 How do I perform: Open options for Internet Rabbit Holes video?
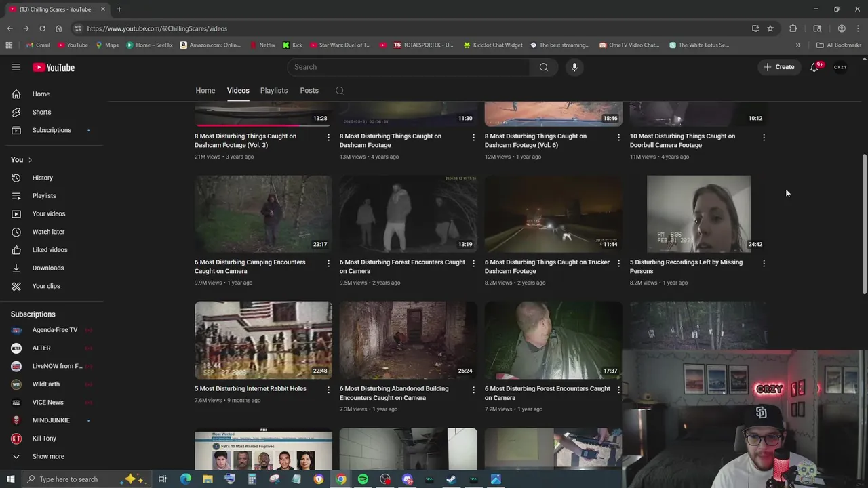click(328, 390)
